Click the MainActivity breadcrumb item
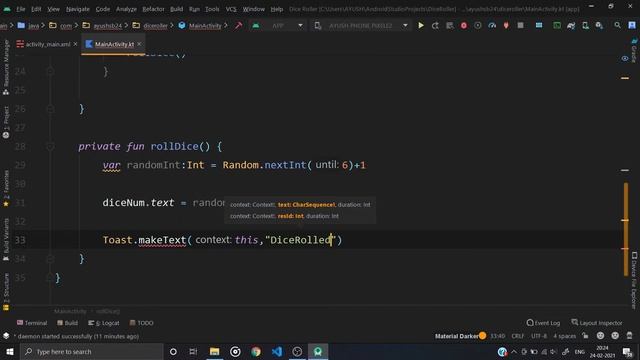The image size is (640, 360). [x=200, y=25]
